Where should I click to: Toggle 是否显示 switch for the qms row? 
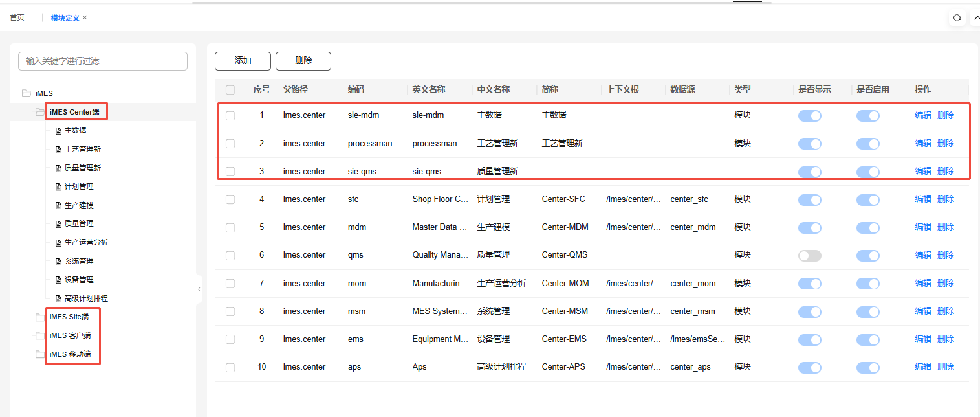point(810,255)
